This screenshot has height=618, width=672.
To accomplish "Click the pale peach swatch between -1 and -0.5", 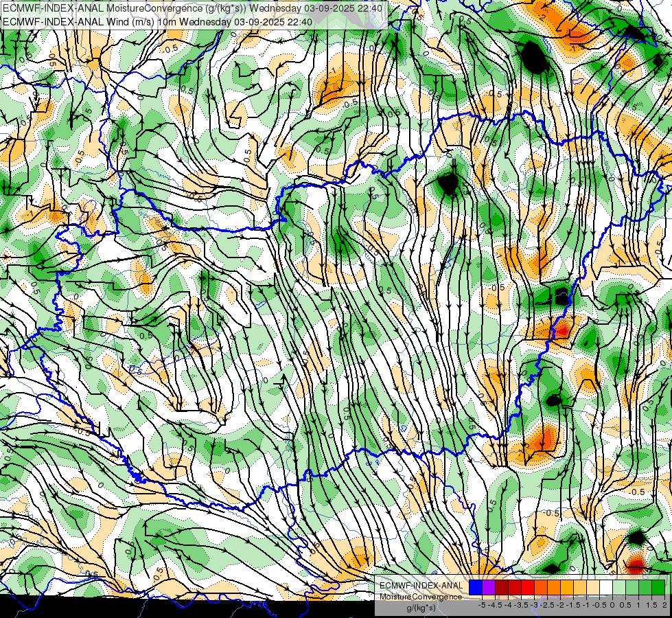I will (x=592, y=588).
